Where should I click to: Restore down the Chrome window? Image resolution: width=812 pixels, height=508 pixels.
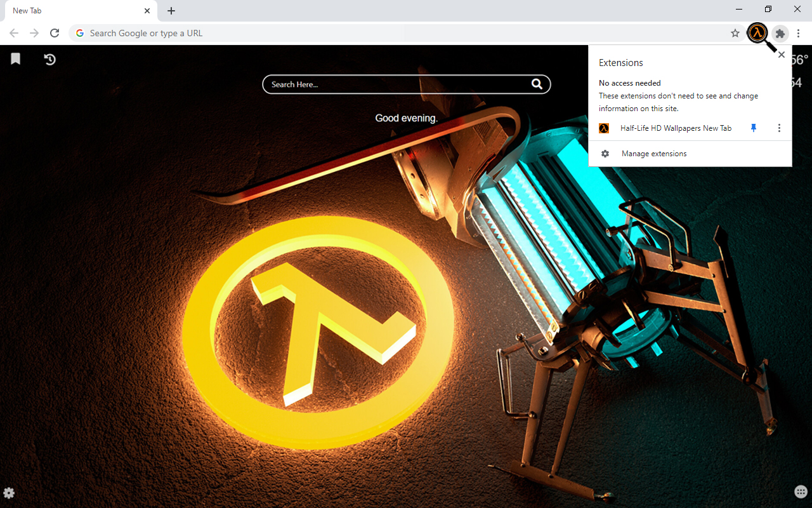click(x=768, y=9)
